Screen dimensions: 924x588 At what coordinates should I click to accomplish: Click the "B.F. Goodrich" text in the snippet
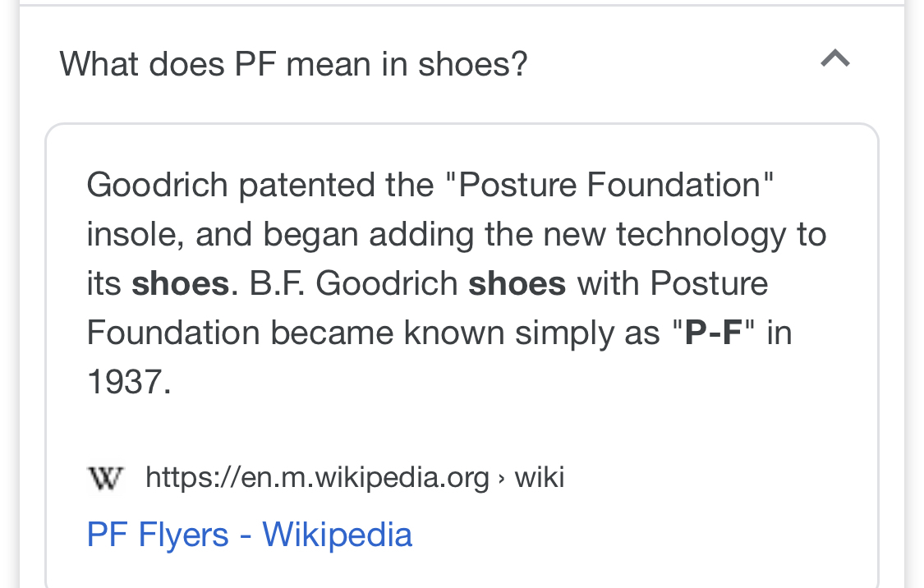pyautogui.click(x=353, y=284)
